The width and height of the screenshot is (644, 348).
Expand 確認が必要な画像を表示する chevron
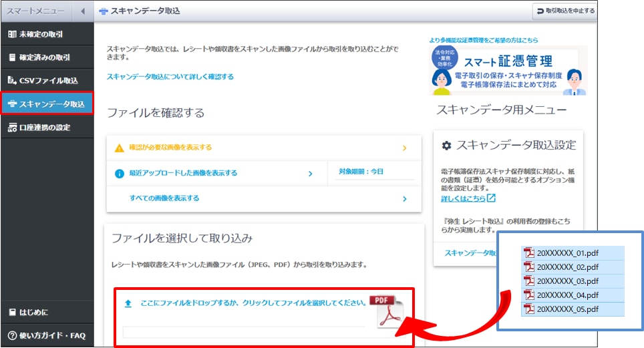pyautogui.click(x=404, y=148)
